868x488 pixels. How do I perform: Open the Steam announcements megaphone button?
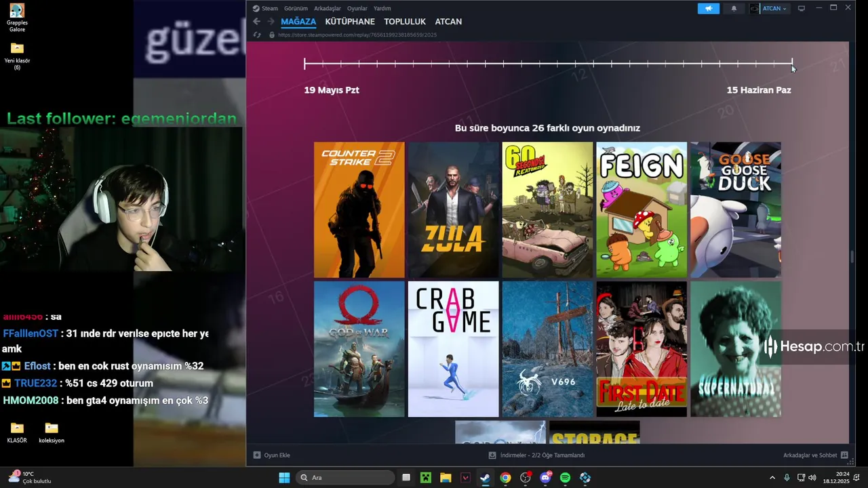click(709, 9)
